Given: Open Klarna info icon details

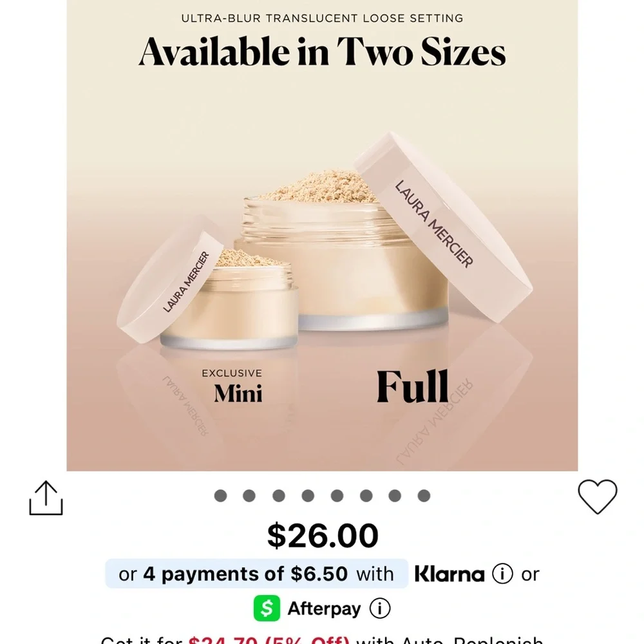Looking at the screenshot, I should click(502, 574).
